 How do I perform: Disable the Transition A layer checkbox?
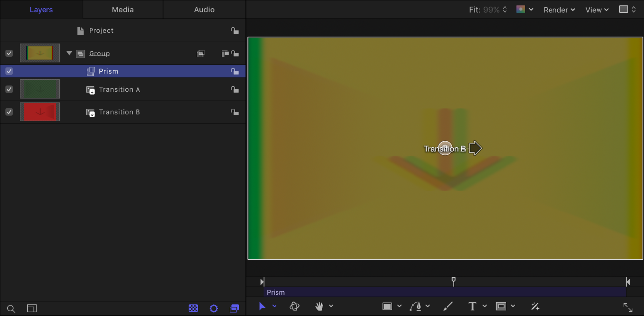pos(9,89)
